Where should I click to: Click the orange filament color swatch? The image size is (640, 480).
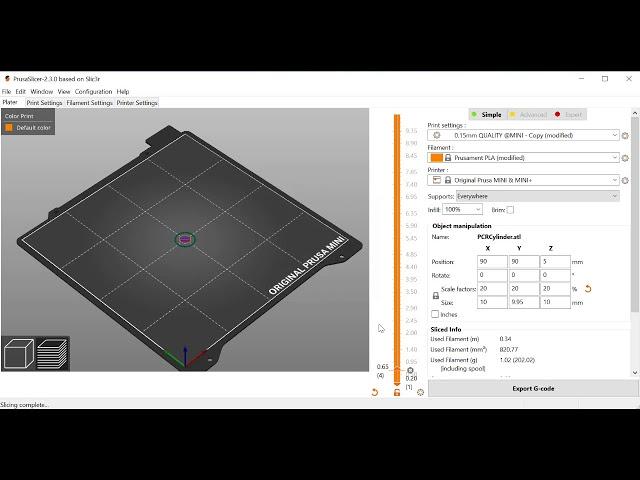[x=437, y=158]
